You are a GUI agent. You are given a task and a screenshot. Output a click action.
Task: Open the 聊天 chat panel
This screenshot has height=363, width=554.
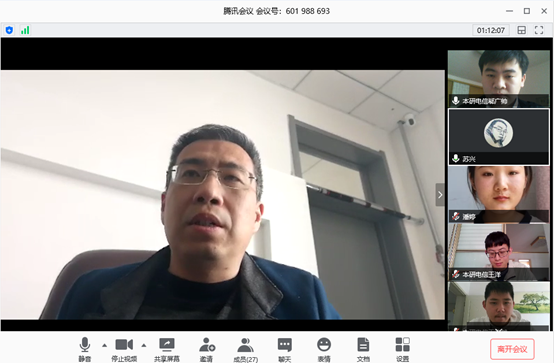coord(285,349)
